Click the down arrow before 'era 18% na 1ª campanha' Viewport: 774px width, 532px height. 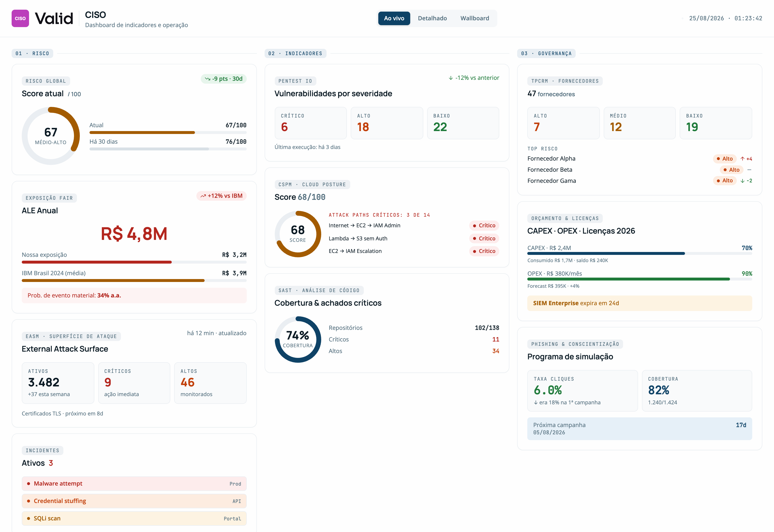pyautogui.click(x=536, y=402)
